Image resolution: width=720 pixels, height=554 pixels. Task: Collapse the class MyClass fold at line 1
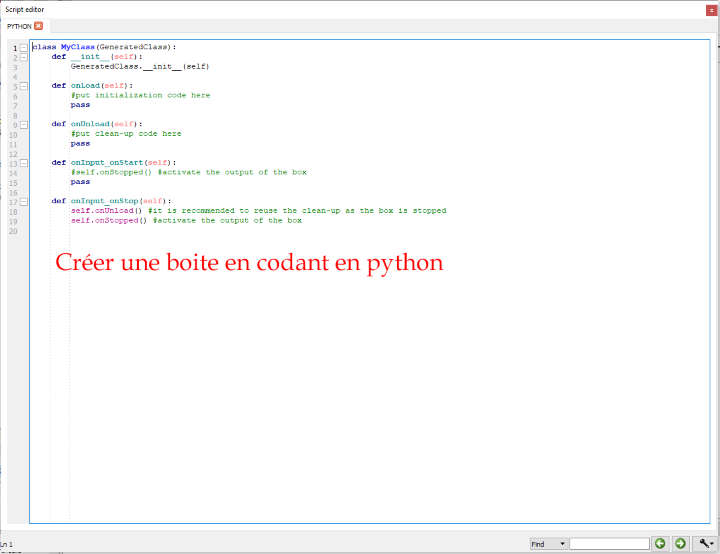pos(24,48)
